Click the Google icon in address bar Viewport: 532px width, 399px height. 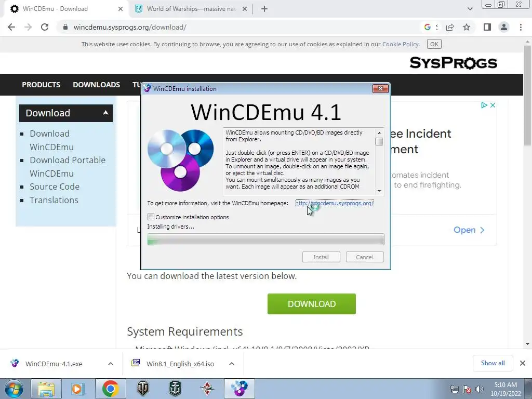(427, 27)
